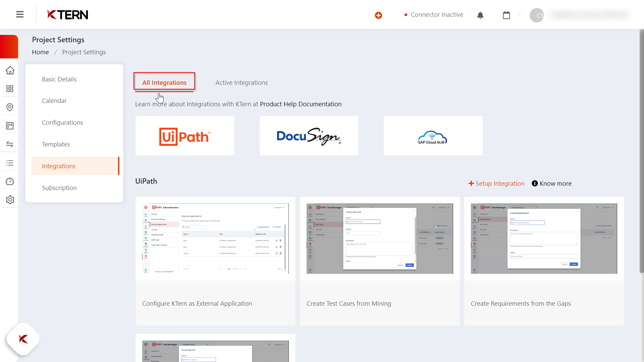Open Create Requirements from the Gaps screenshot
644x362 pixels.
pyautogui.click(x=544, y=239)
